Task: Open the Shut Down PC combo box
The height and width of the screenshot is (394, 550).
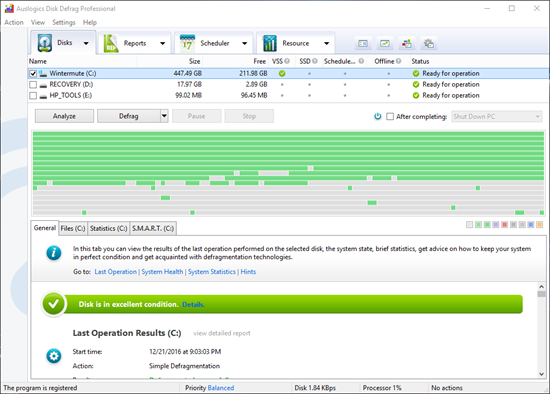Action: point(497,116)
